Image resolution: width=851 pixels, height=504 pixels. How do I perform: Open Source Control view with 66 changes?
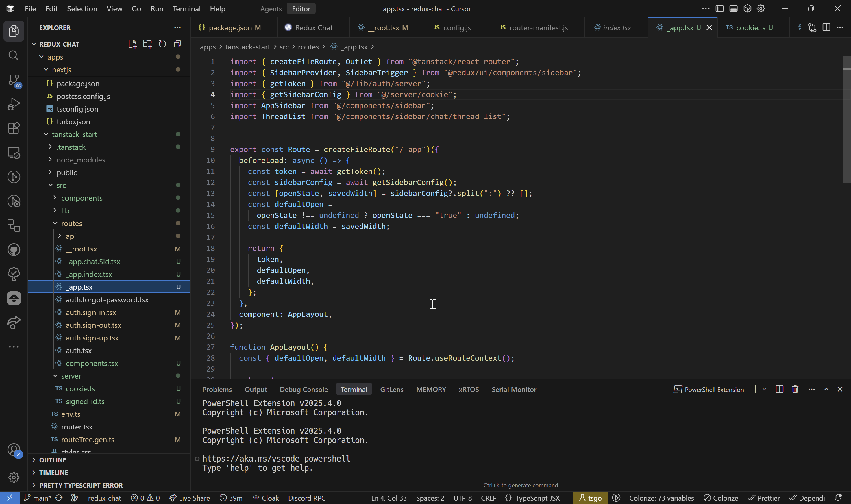coord(14,80)
